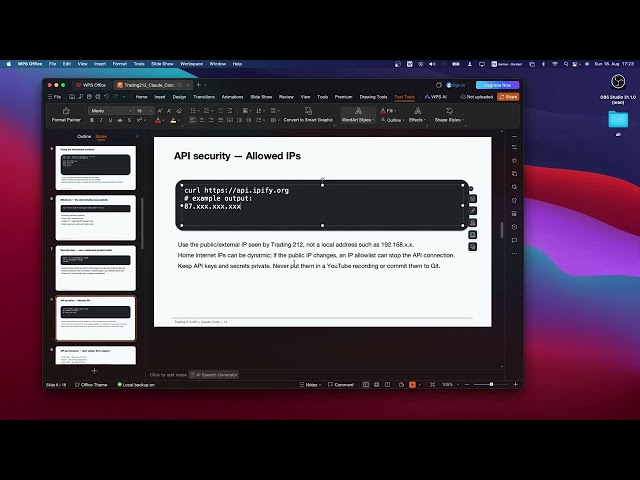
Task: Decrease font size with the shrink icon
Action: click(169, 111)
